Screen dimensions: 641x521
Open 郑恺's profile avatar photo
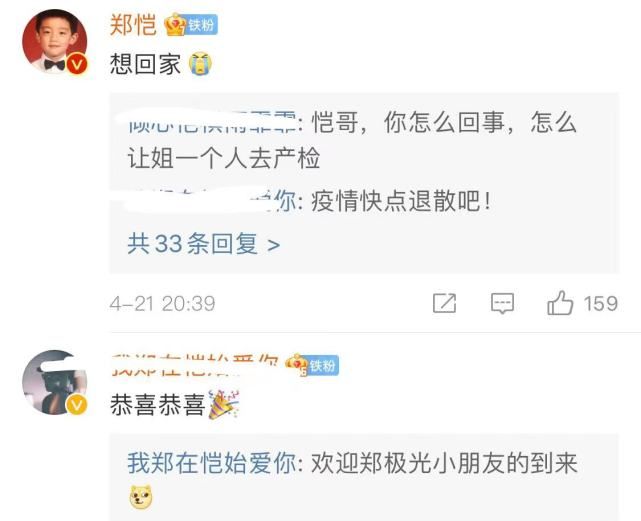click(x=54, y=41)
